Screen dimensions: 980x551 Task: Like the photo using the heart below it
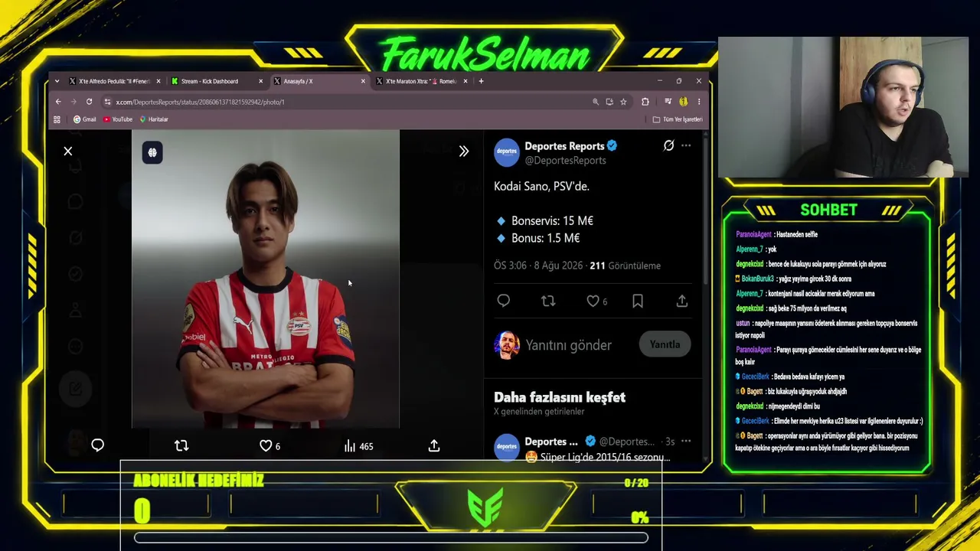(x=270, y=445)
